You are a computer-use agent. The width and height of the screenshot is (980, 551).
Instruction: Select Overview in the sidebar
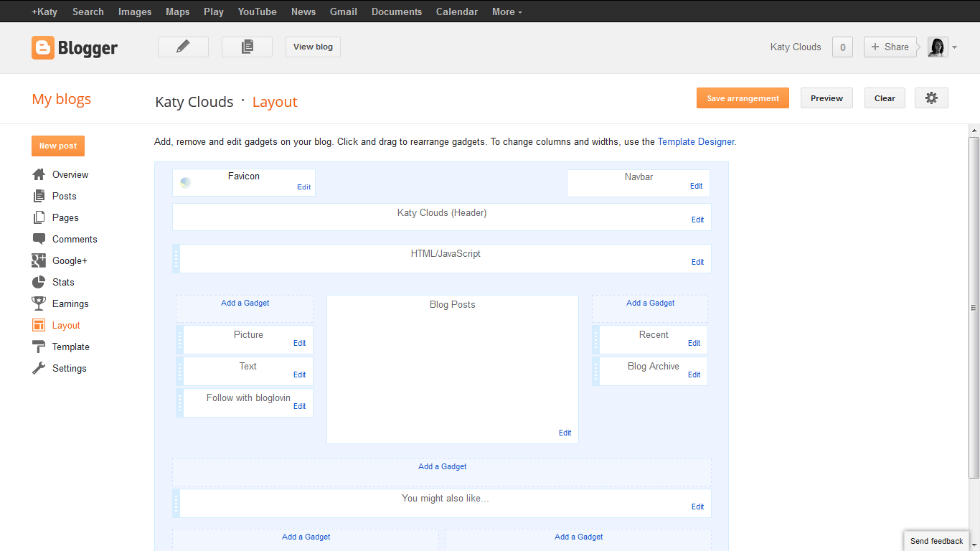70,174
